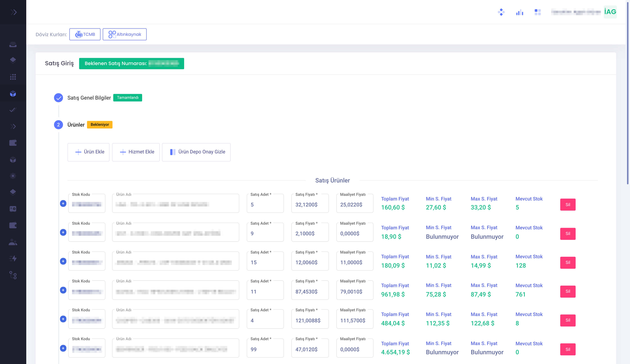The height and width of the screenshot is (364, 630).
Task: Delete the row totaling 4.654,19 $
Action: click(568, 349)
